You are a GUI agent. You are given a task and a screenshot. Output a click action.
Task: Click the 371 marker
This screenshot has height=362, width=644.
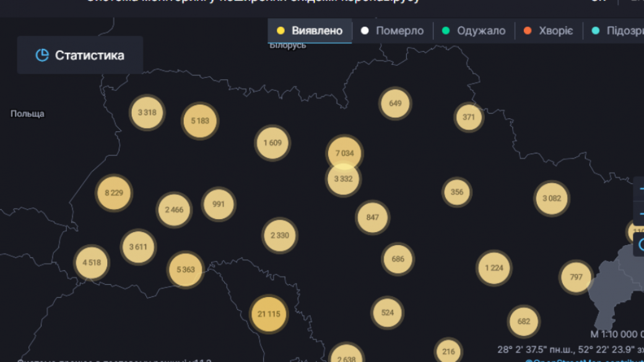(x=469, y=117)
